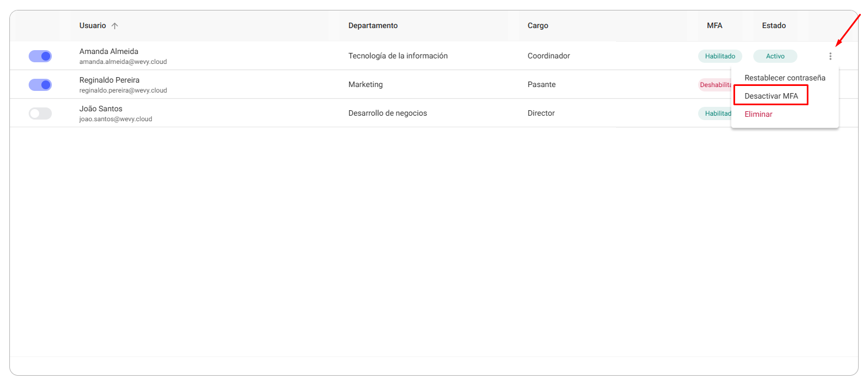Open the actions menu for Amanda Almeida
The width and height of the screenshot is (868, 384).
(830, 56)
